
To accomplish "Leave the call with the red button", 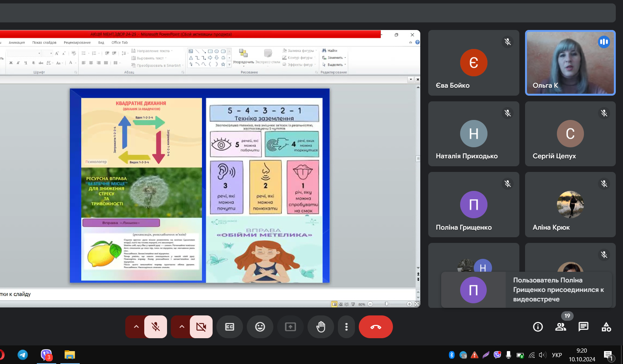I will (375, 327).
